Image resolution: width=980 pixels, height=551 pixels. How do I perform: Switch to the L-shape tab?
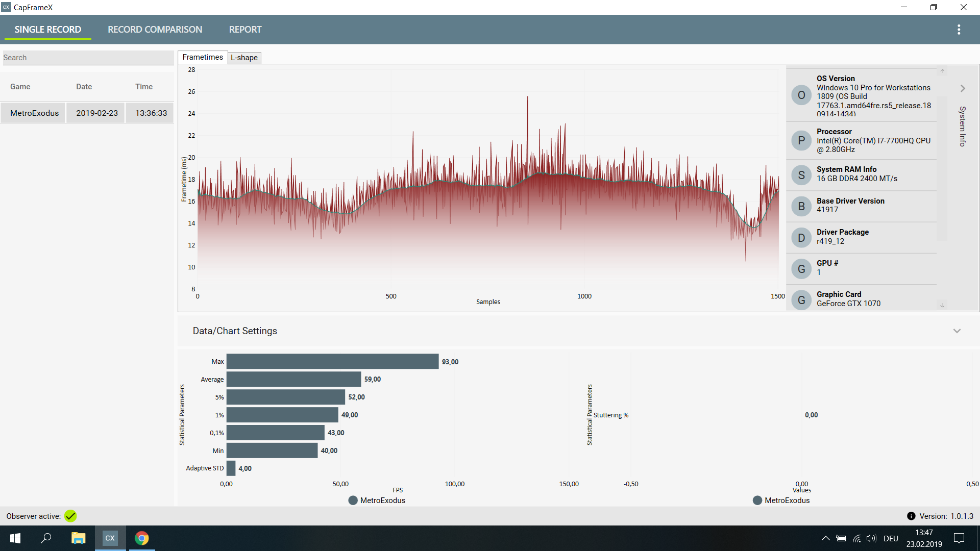(x=244, y=58)
